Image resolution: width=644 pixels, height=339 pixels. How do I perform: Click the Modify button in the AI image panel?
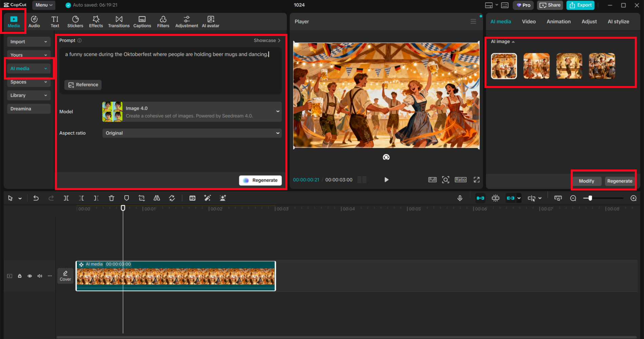click(587, 181)
